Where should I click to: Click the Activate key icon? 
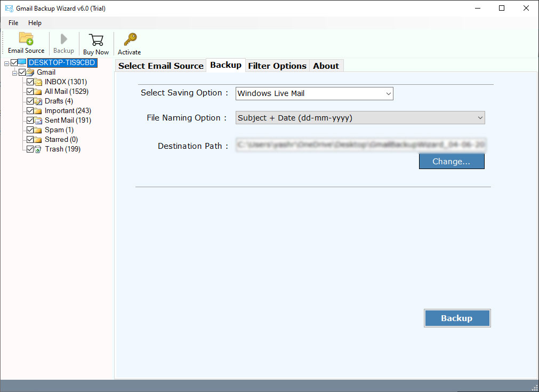[x=130, y=39]
